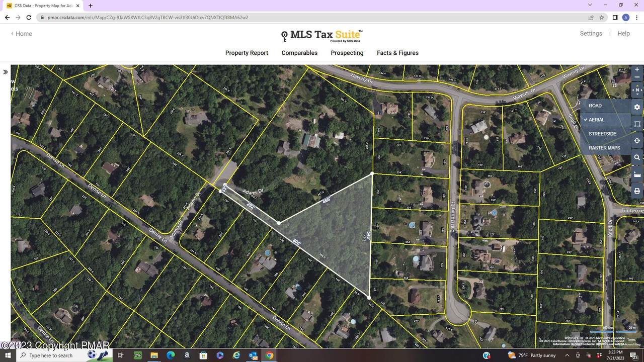Viewport: 644px width, 362px height.
Task: Zoom in on the map
Action: coord(637,70)
